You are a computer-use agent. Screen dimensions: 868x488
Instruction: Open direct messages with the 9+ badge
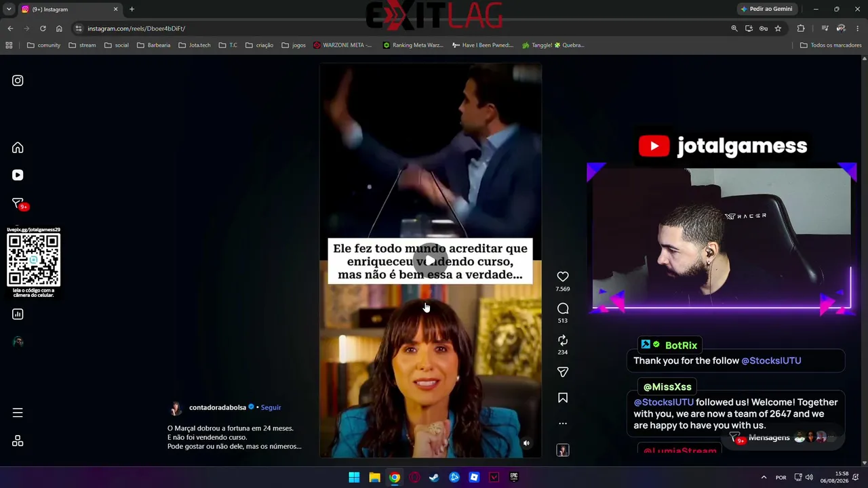click(18, 203)
